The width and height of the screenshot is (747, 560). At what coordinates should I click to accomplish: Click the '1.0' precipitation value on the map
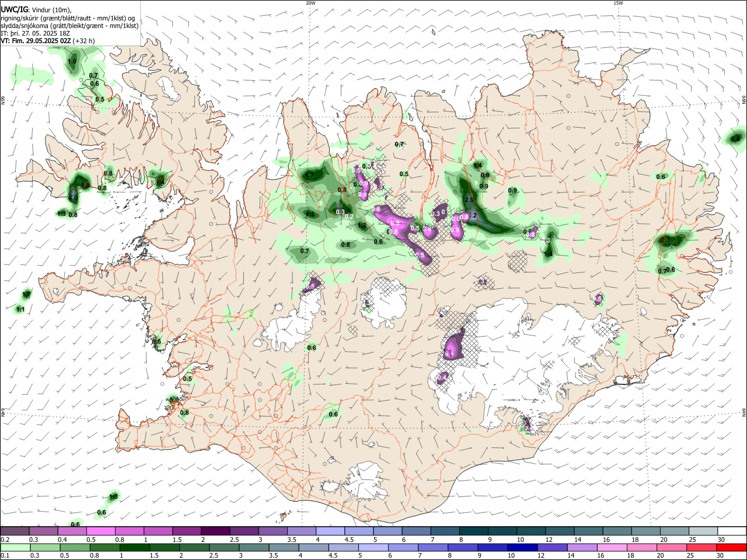[72, 61]
